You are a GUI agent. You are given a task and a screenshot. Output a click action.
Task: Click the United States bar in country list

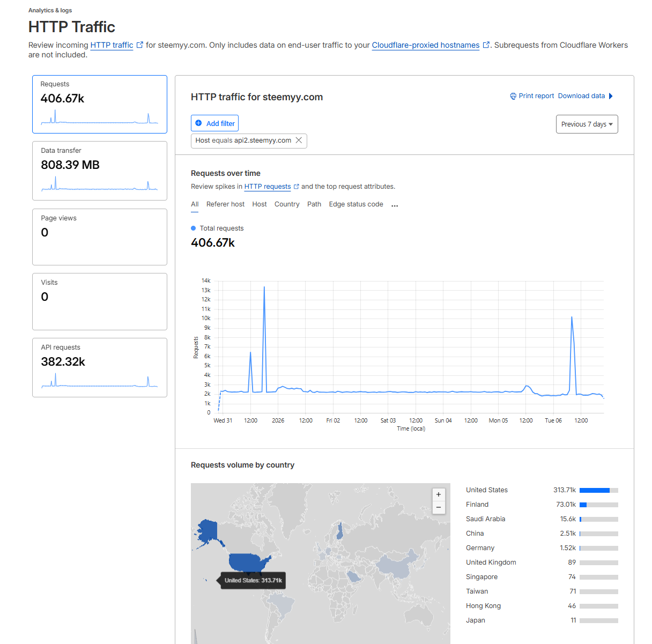pos(599,490)
